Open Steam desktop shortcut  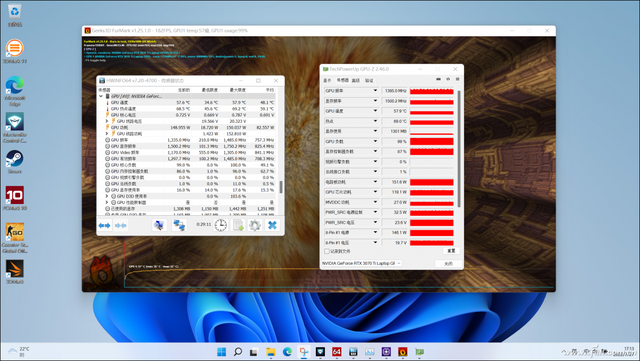point(15,159)
